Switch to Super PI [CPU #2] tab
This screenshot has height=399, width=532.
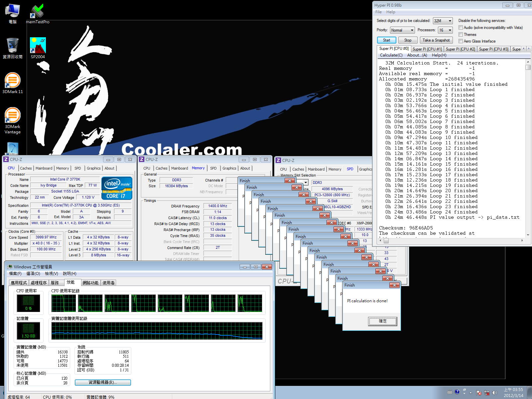[x=461, y=49]
